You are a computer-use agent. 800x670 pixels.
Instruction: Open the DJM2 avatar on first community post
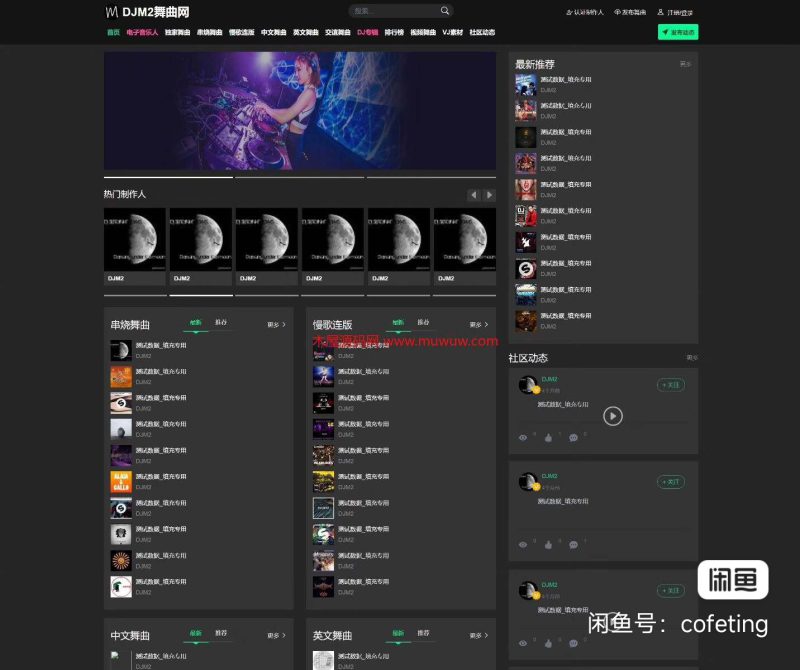pos(528,385)
